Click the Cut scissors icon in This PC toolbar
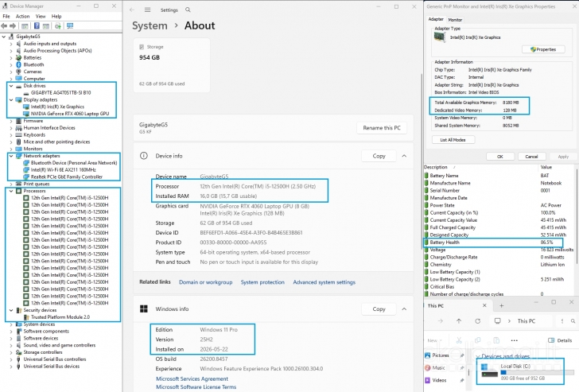The width and height of the screenshot is (579, 392). click(x=459, y=340)
